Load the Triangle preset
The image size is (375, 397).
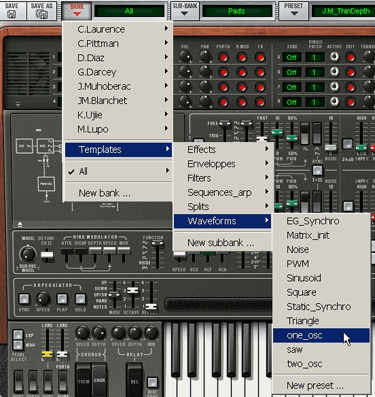321,321
